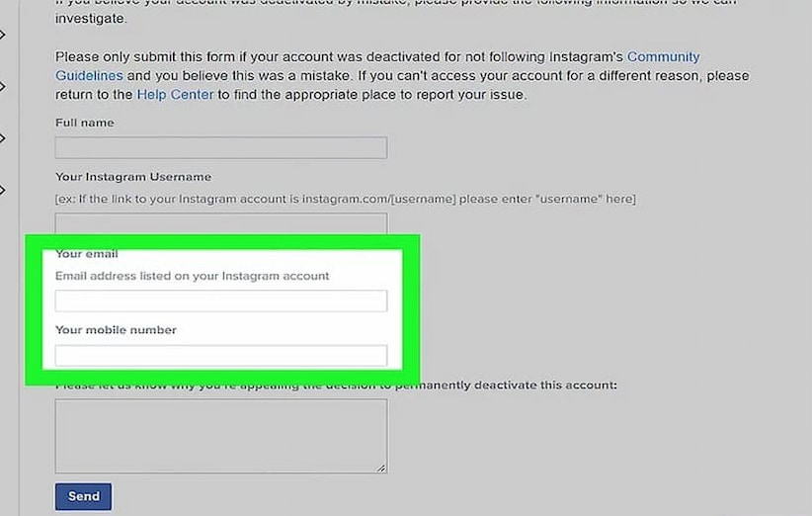Image resolution: width=812 pixels, height=516 pixels.
Task: Open the Community Guidelines link
Action: 663,58
